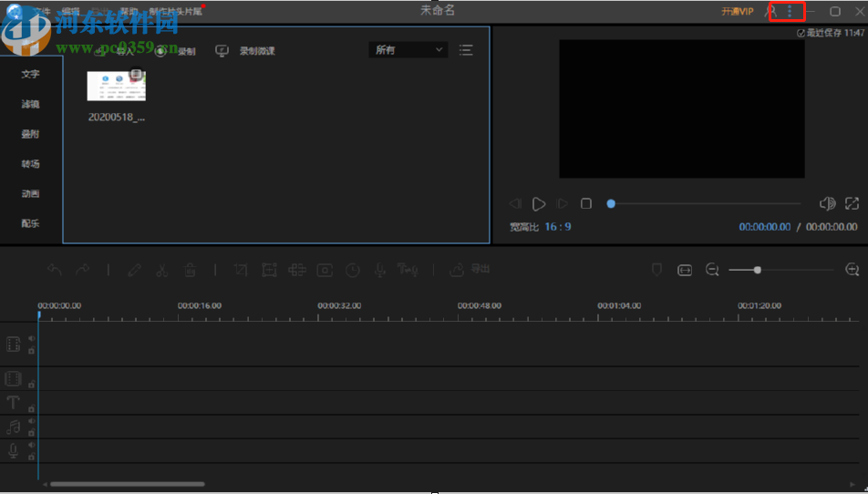Click the stop button in preview
Screen dimensions: 868x494
coord(586,203)
